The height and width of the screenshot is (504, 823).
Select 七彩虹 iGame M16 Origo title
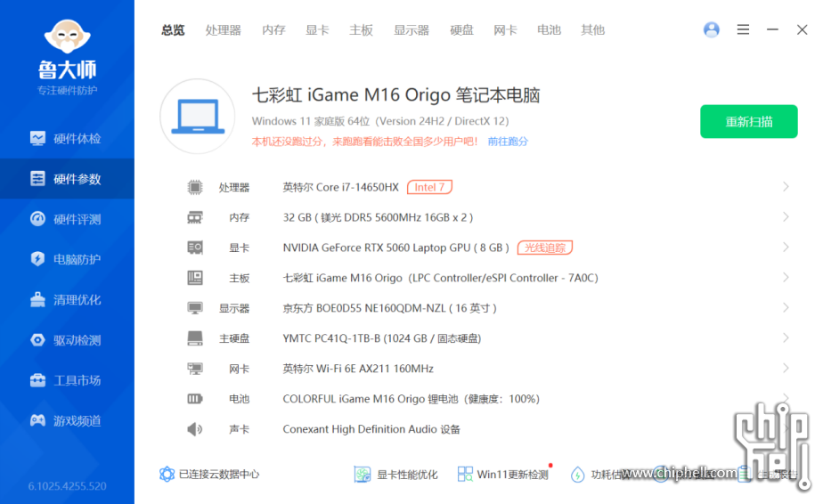pos(395,95)
